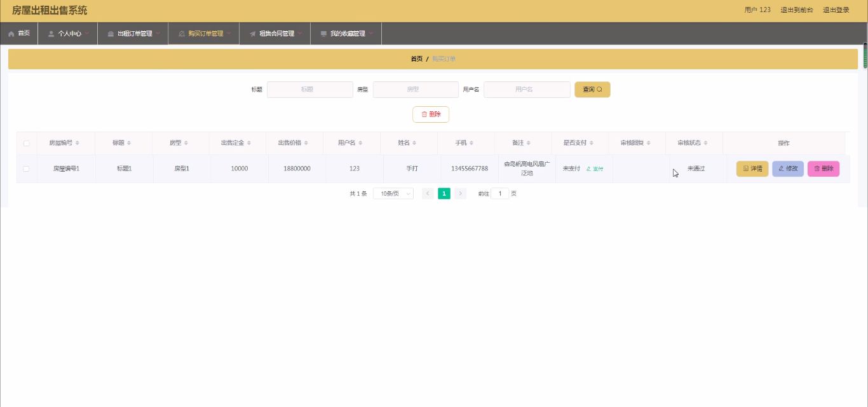
Task: Open the 租售合同管理 menu
Action: point(275,34)
